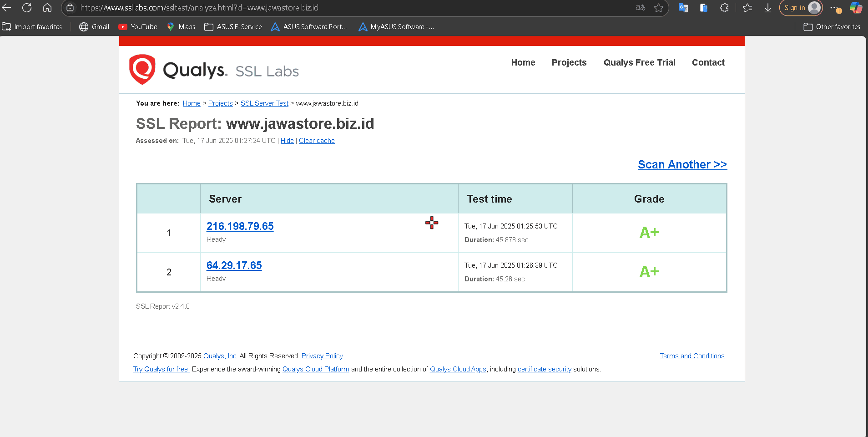Open the browser extensions puzzle icon
The width and height of the screenshot is (868, 437).
pos(724,8)
